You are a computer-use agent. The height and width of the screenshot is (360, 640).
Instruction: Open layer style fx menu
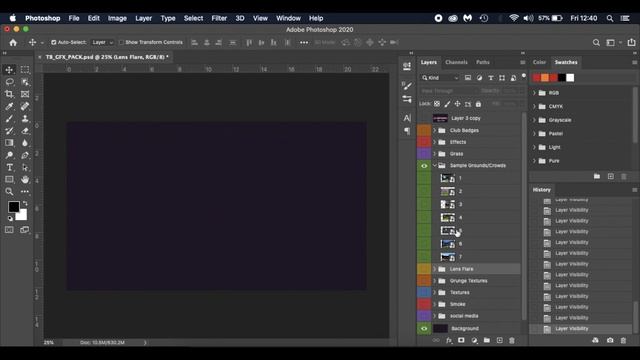[x=449, y=340]
